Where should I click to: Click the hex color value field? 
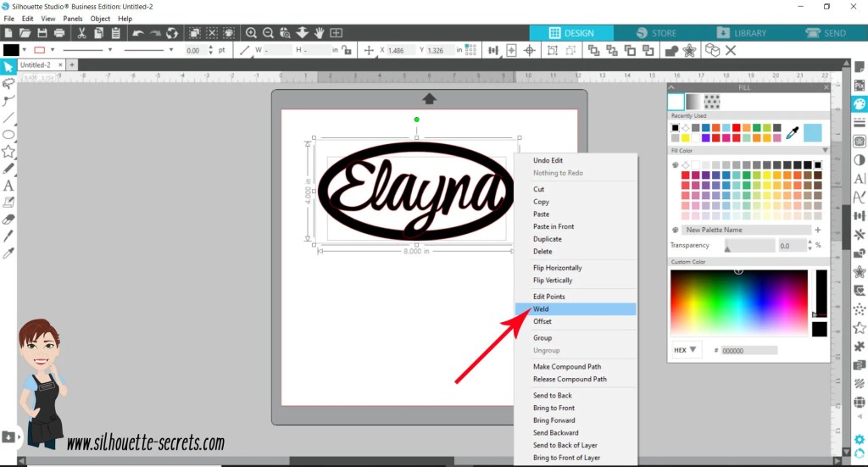748,350
